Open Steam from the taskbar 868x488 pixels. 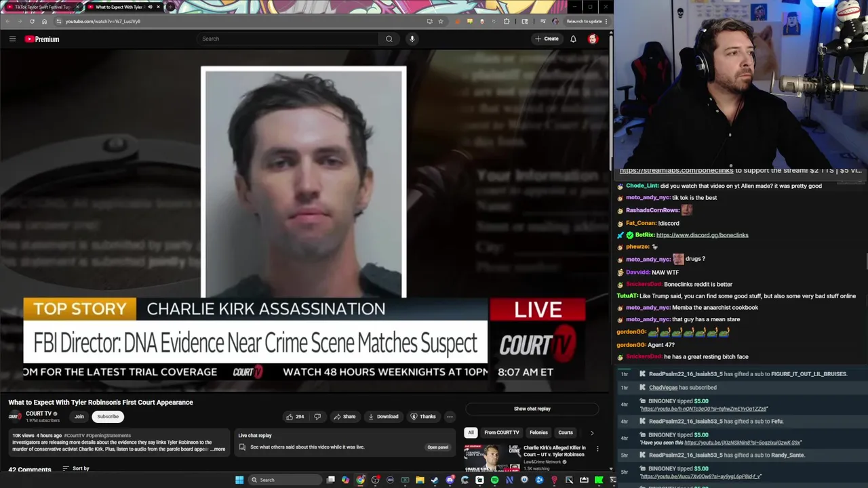click(435, 480)
